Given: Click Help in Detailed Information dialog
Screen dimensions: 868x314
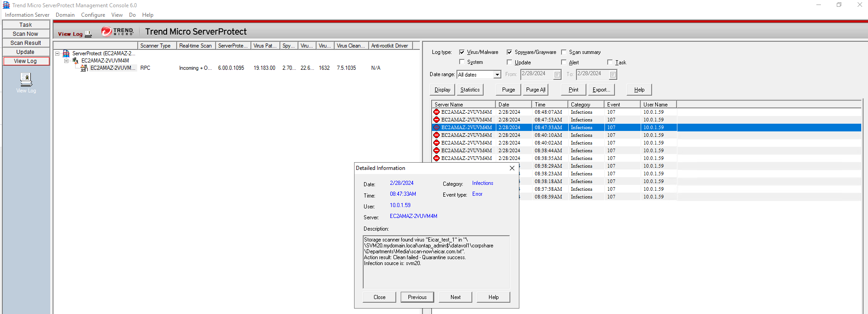Looking at the screenshot, I should point(494,297).
